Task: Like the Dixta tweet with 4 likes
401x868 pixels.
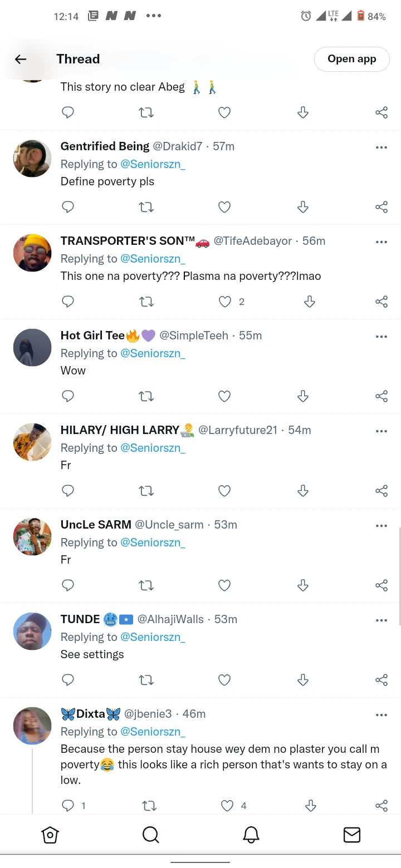Action: pos(227,806)
